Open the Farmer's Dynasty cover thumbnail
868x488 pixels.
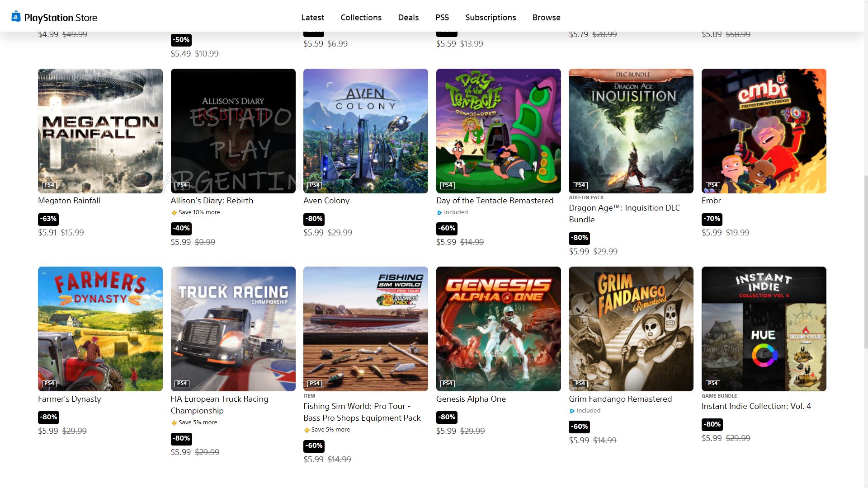click(x=100, y=329)
